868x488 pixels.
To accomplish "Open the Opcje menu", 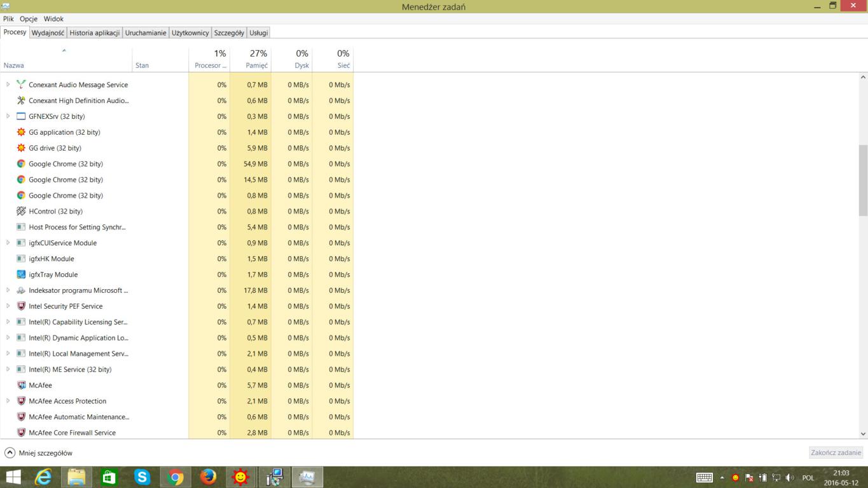I will [29, 19].
